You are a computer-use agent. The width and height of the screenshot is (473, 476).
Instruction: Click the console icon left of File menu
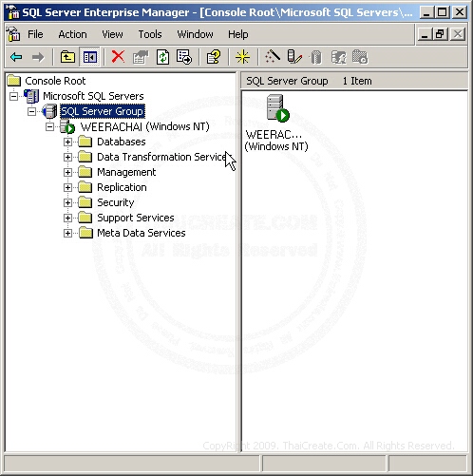click(x=13, y=34)
